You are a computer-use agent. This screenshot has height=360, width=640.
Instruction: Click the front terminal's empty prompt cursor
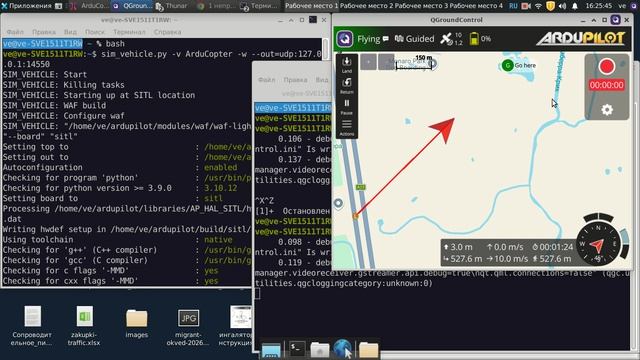click(257, 293)
